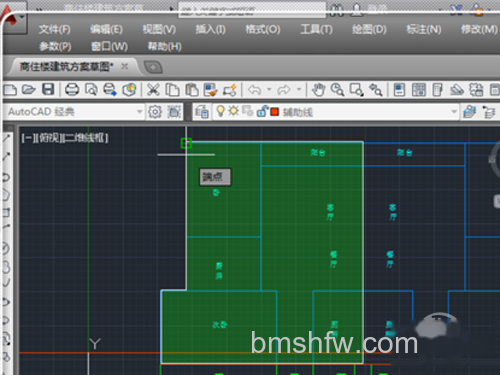Screen dimensions: 500x375
Task: Select the Cut scissors icon
Action: [x=153, y=89]
